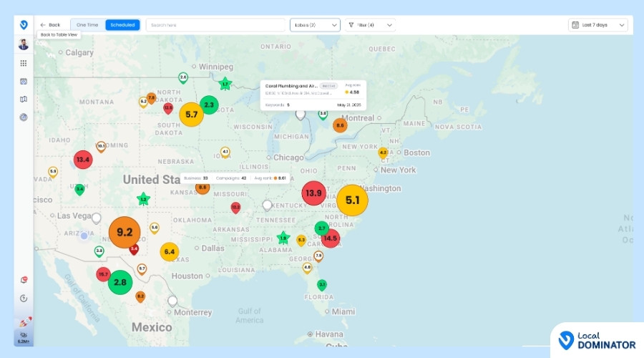Click the large yellow 5.1 cluster
The width and height of the screenshot is (644, 358).
(x=352, y=200)
